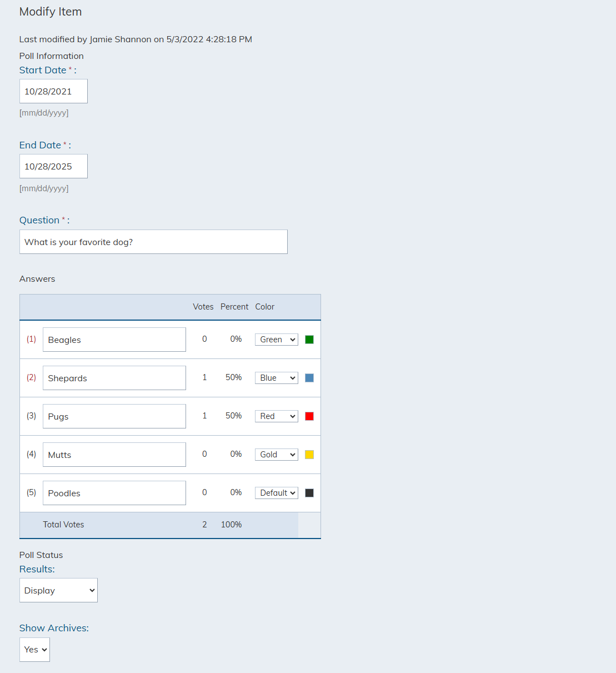Viewport: 616px width, 673px height.
Task: Open the Red color dropdown for Pugs
Action: (x=277, y=416)
